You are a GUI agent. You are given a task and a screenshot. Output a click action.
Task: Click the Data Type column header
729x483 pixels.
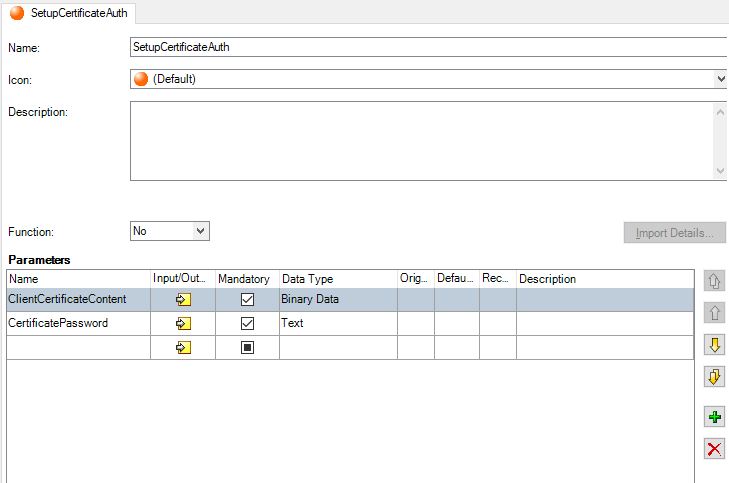tap(337, 279)
